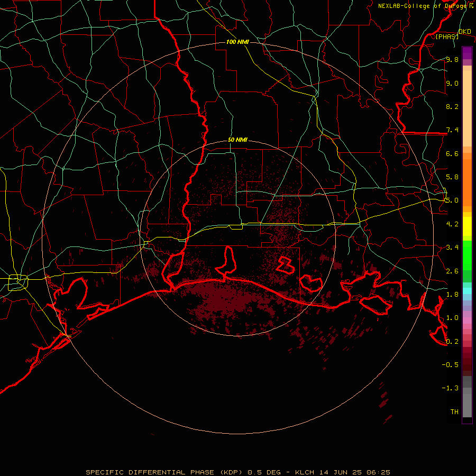Click the 0.2 value on the scale
Screen dimensions: 476x476
pyautogui.click(x=452, y=342)
